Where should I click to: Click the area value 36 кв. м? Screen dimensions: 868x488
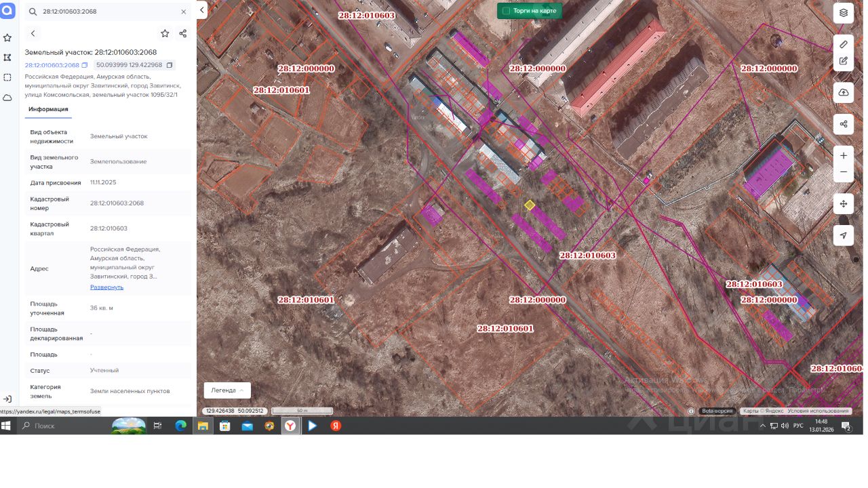[102, 308]
